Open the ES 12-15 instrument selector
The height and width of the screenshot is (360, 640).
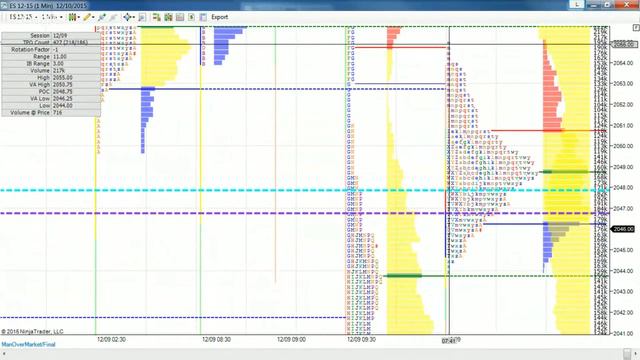point(23,17)
